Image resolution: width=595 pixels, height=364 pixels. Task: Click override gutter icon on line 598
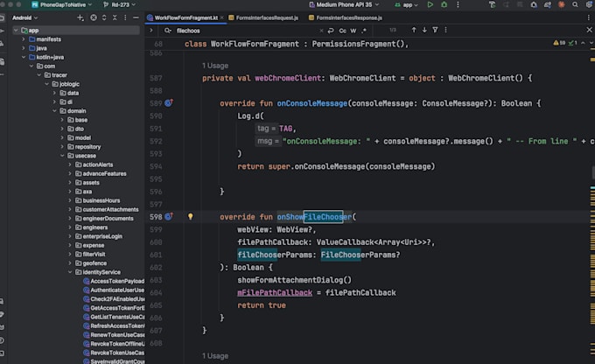coord(169,217)
